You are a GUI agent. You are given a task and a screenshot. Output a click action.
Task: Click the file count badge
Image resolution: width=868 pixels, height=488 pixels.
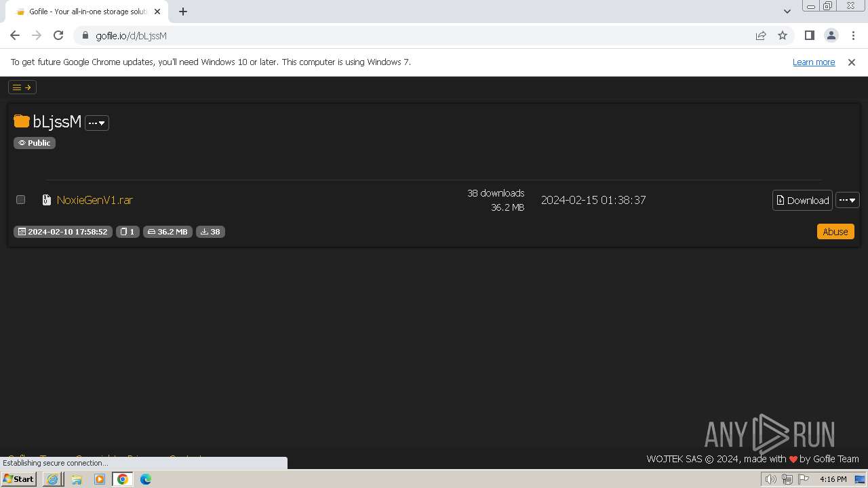coord(127,232)
